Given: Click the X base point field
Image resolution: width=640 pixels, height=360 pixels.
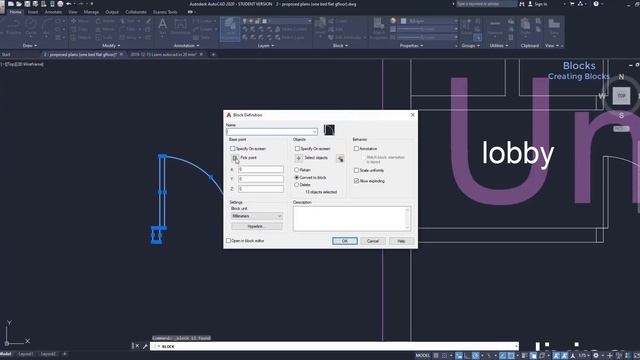Looking at the screenshot, I should pos(260,169).
